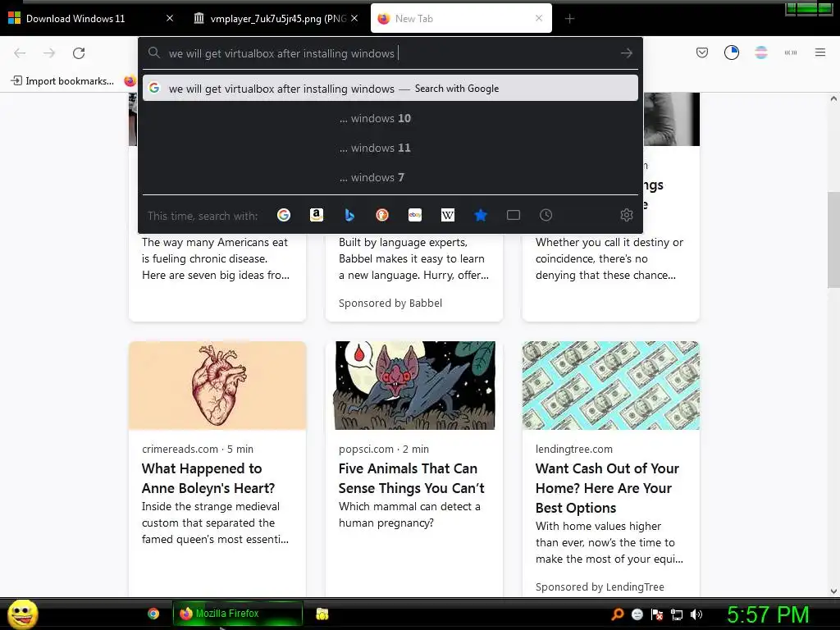Click scrollbar down arrow
Viewport: 840px width, 630px height.
point(833,591)
